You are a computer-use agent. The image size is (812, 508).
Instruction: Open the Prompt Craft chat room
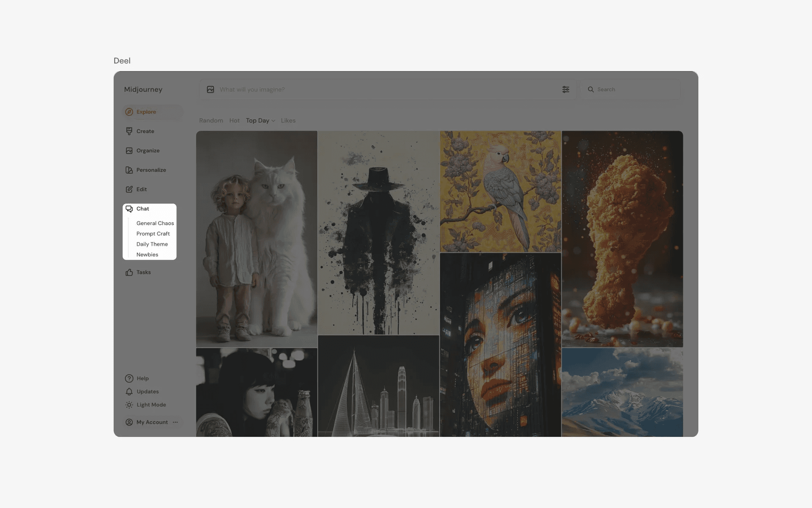point(153,234)
